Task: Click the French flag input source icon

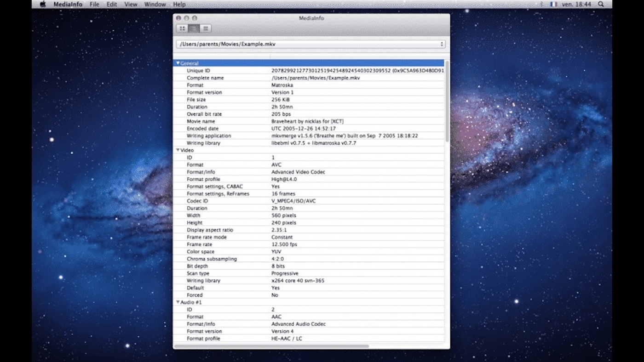Action: (553, 4)
